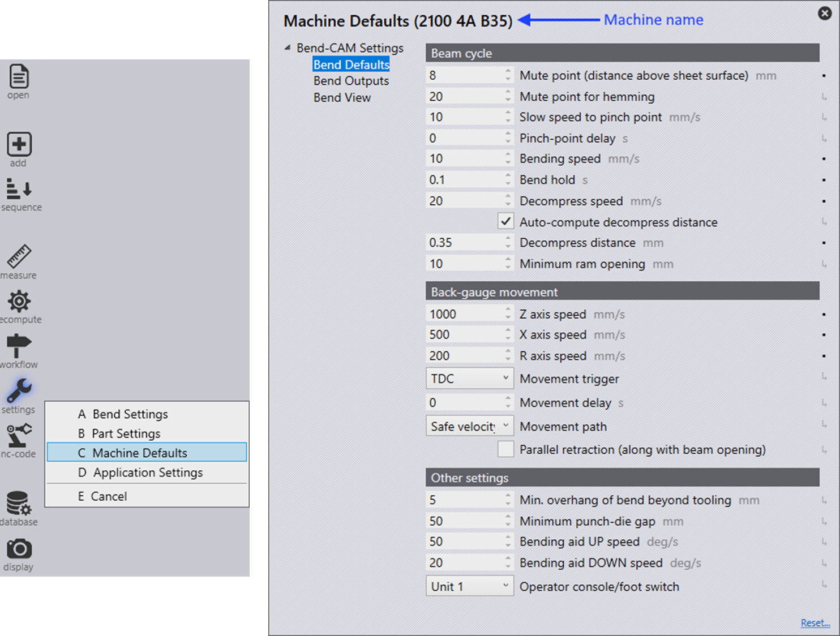
Task: Open the Movement path Safe velocity dropdown
Action: coord(469,426)
